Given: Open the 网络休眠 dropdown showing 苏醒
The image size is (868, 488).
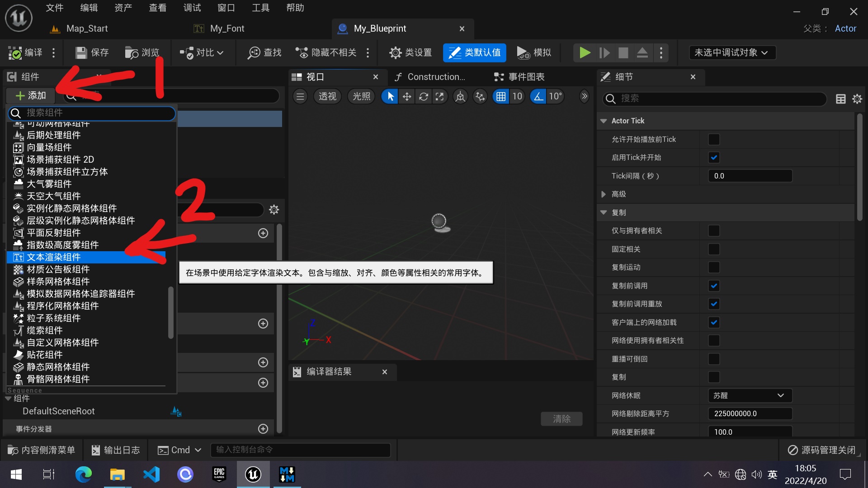Looking at the screenshot, I should [749, 395].
